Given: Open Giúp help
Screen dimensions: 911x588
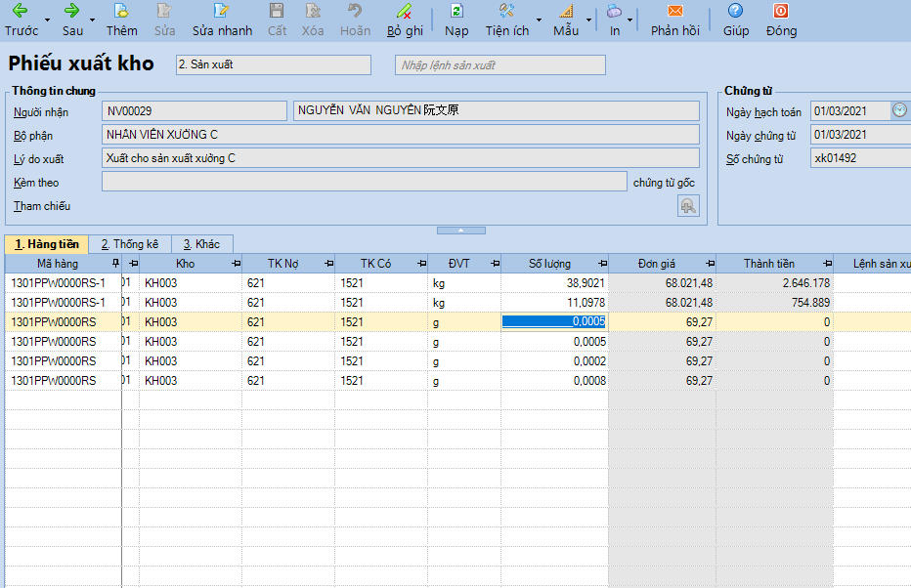Looking at the screenshot, I should pyautogui.click(x=735, y=20).
